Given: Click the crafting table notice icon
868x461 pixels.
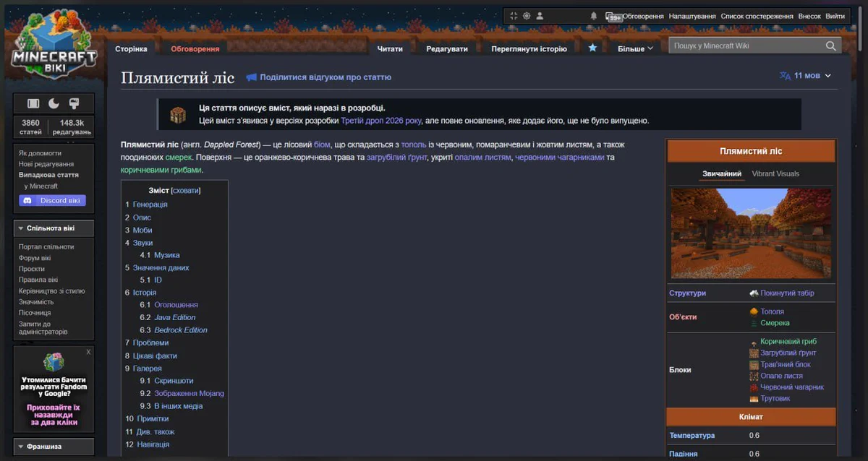Looking at the screenshot, I should point(178,114).
